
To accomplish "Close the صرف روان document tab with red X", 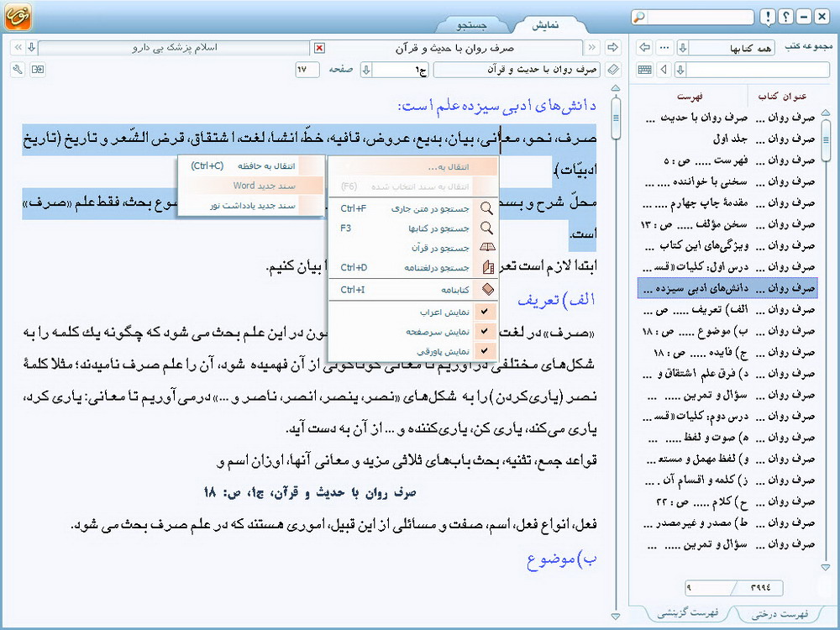I will [x=319, y=48].
